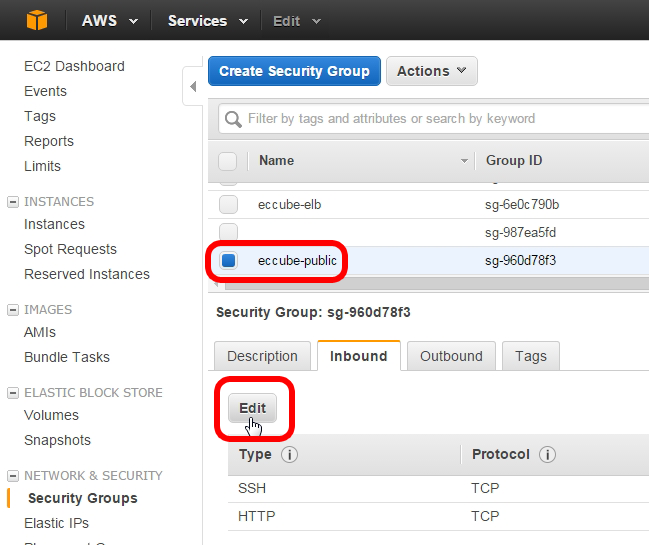Sort by the Name column header
The height and width of the screenshot is (545, 649).
tap(276, 161)
